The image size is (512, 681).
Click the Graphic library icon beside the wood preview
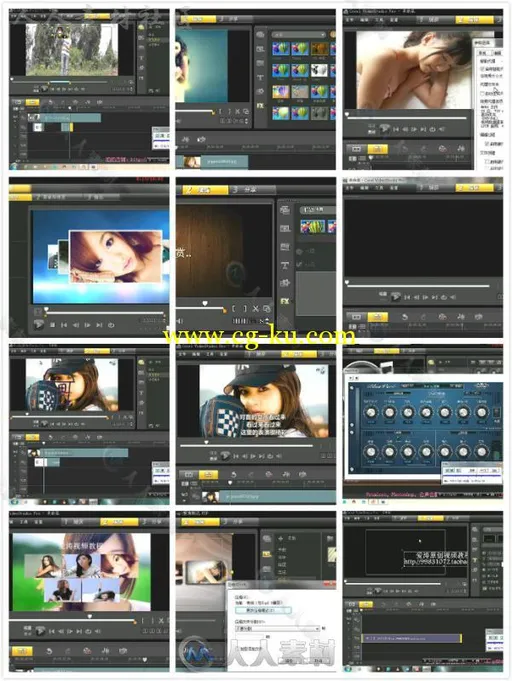tap(285, 283)
